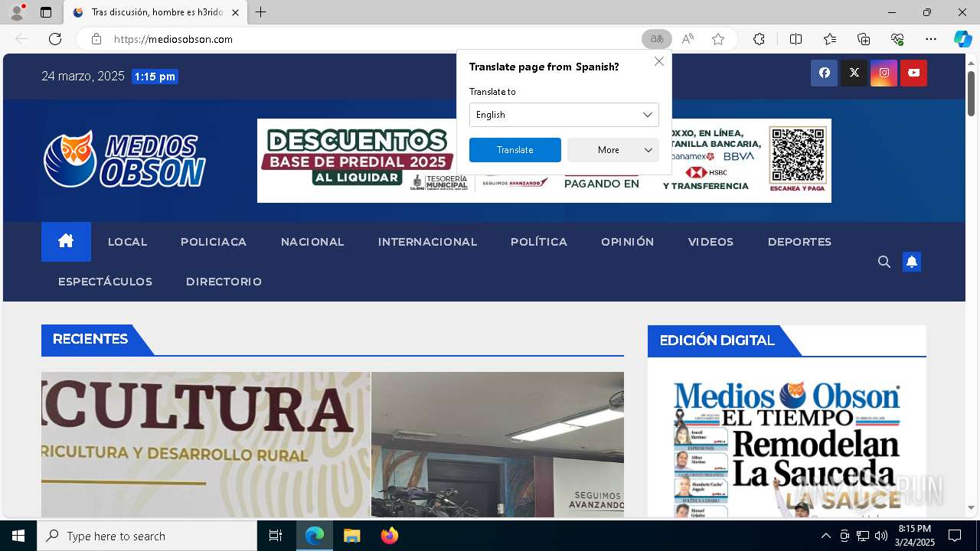Click the scrollbar down arrow
The width and height of the screenshot is (980, 551).
[x=971, y=507]
